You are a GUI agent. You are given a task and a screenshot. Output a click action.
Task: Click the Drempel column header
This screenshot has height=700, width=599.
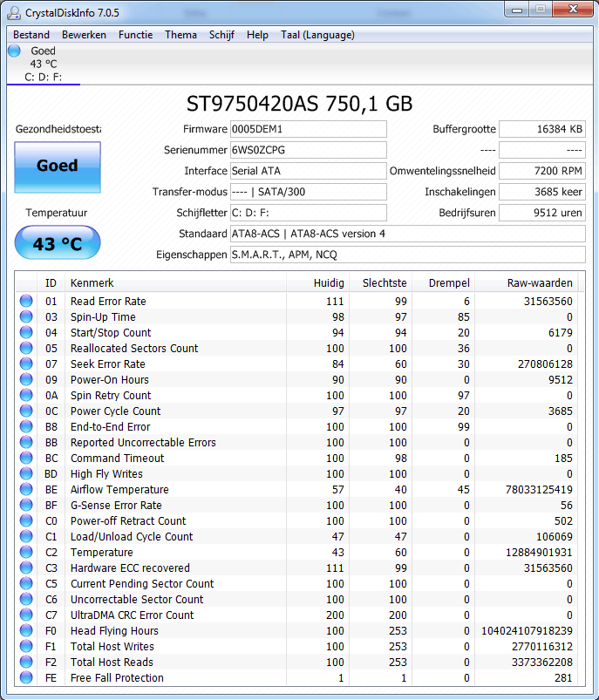[x=443, y=283]
